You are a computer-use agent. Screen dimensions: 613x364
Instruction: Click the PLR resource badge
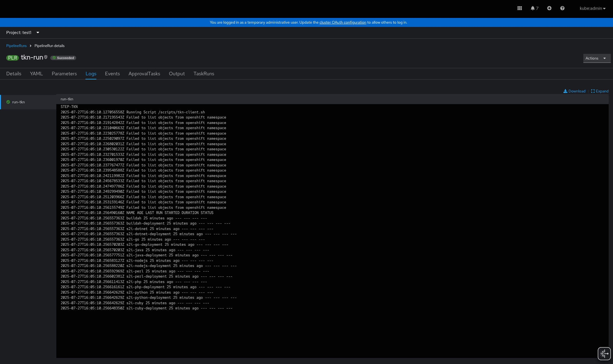12,58
